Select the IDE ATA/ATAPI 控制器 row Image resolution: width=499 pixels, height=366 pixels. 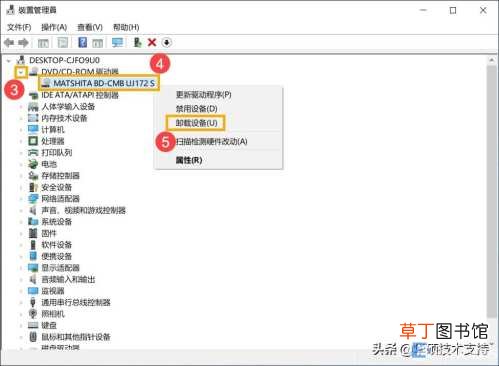coord(80,95)
